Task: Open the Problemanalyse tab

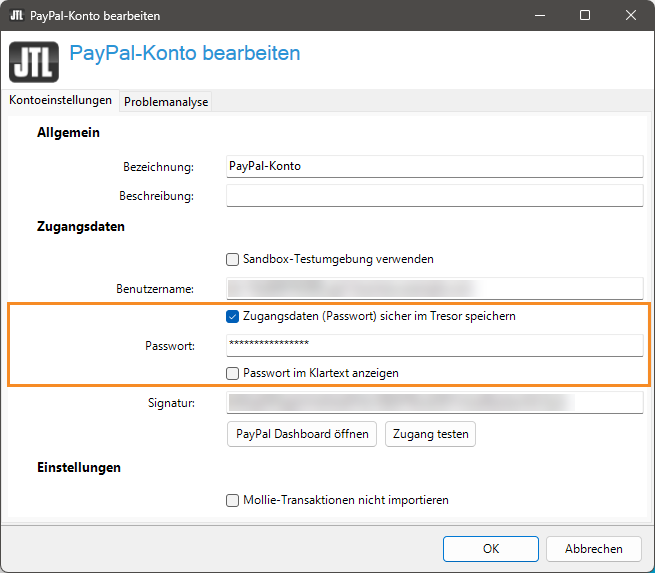Action: pyautogui.click(x=166, y=102)
